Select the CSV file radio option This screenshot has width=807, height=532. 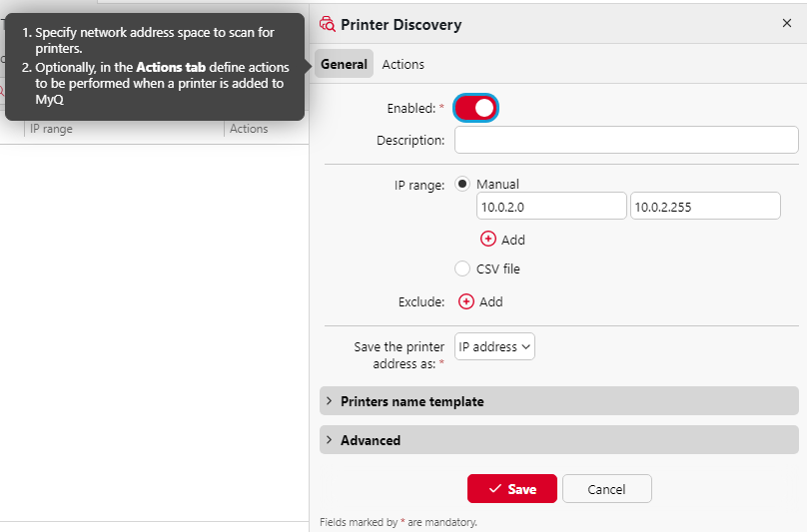[462, 268]
